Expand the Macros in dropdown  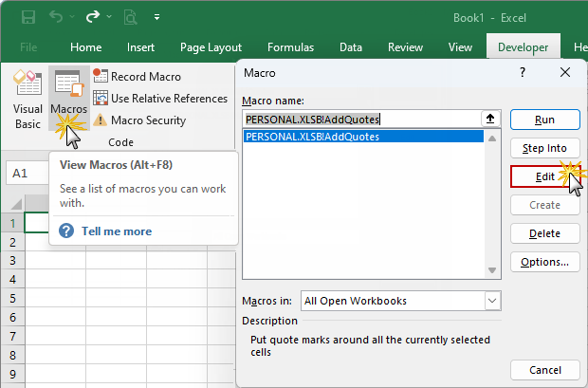coord(491,301)
